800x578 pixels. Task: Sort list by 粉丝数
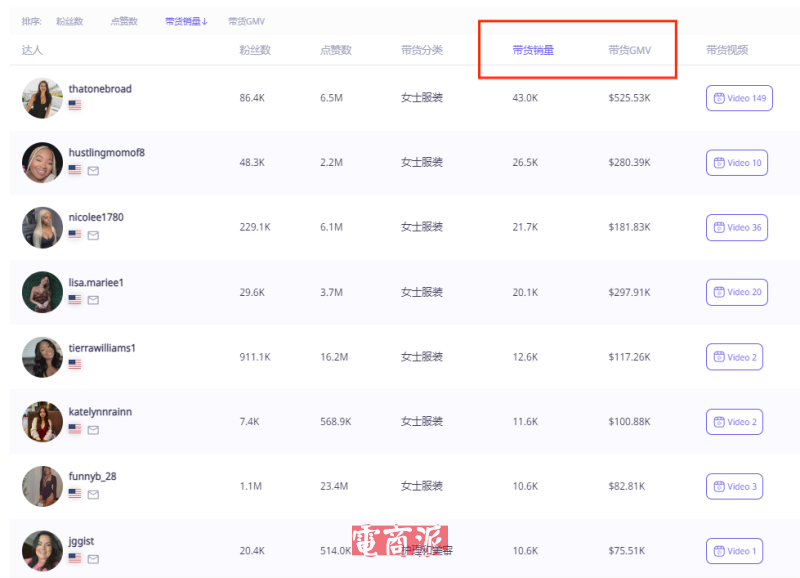(x=69, y=21)
